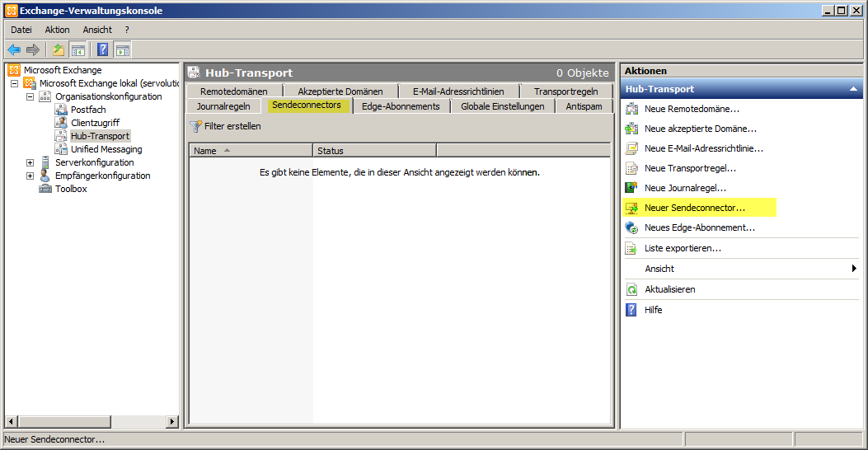Screen dimensions: 868x450
Task: Click the Postfach tree icon
Action: (61, 110)
